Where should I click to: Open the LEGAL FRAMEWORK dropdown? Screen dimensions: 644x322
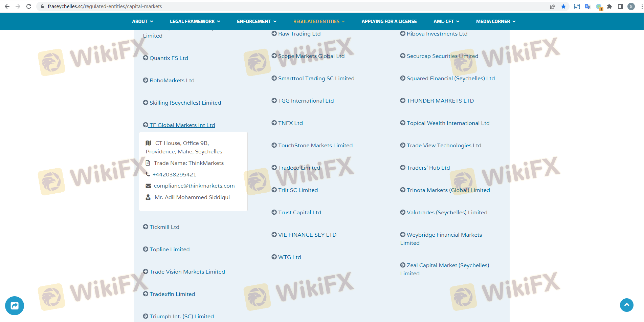195,21
